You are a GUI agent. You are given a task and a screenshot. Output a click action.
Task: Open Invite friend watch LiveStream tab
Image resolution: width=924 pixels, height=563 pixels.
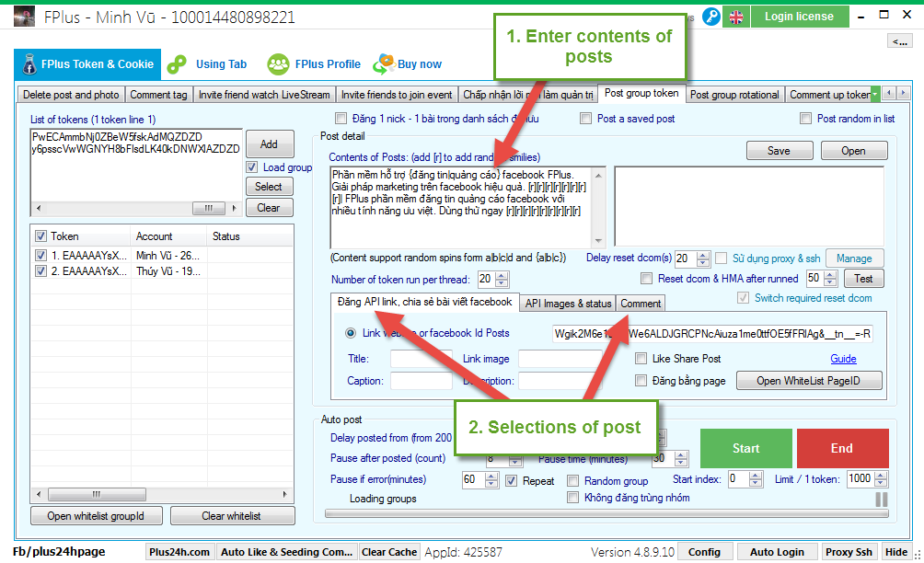pos(264,95)
